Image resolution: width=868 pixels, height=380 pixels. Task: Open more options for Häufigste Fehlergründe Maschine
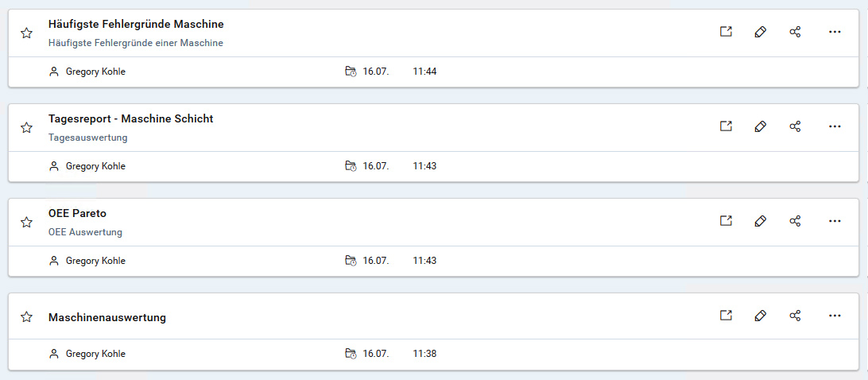click(x=835, y=32)
